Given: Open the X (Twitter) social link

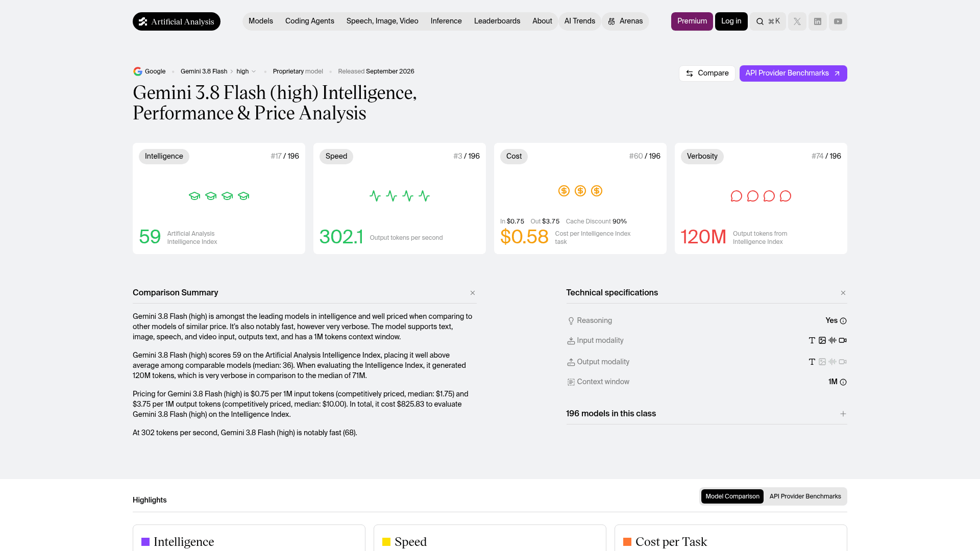Looking at the screenshot, I should 797,21.
